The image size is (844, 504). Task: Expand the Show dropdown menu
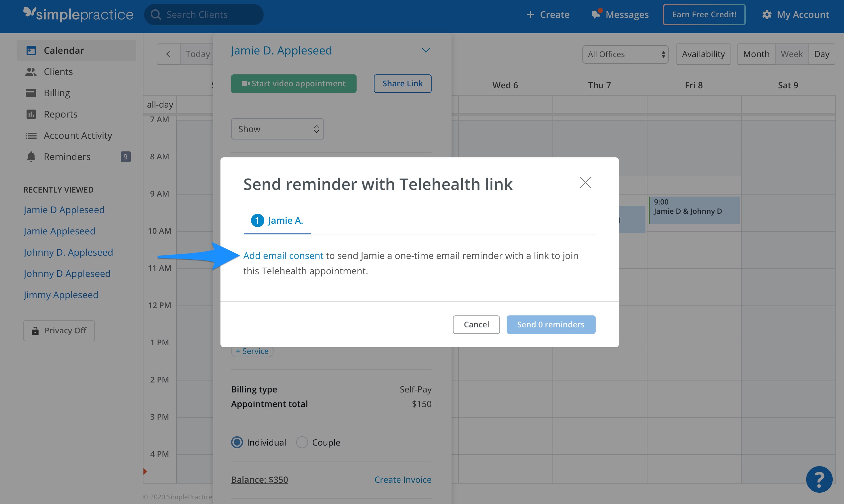(277, 128)
